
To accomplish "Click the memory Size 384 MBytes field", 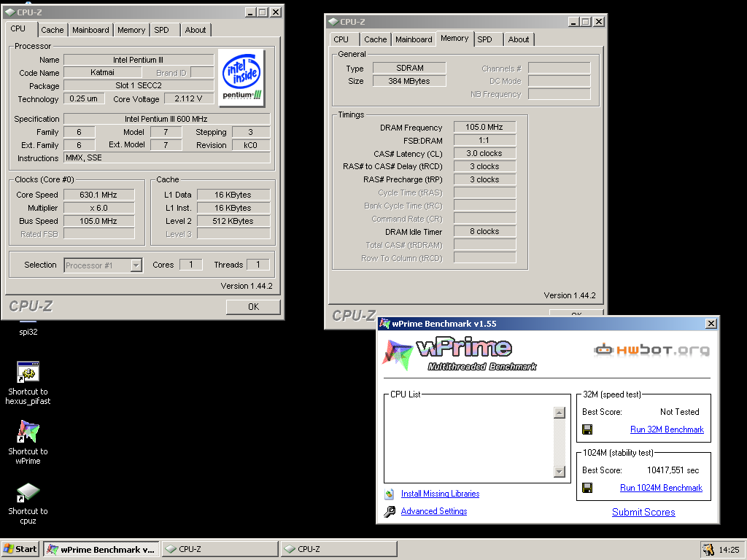I will point(409,81).
